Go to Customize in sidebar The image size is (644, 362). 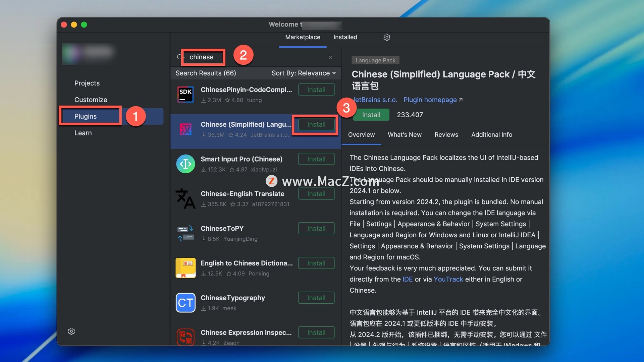91,100
